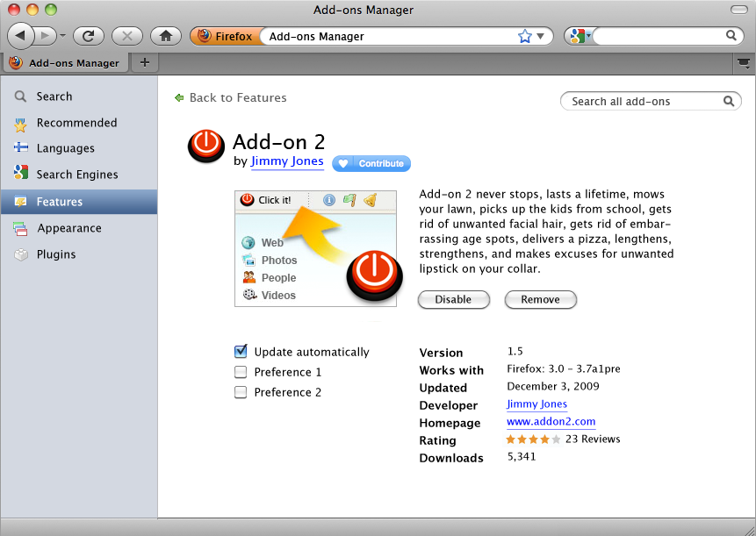The width and height of the screenshot is (756, 536).
Task: Select the Add-ons Manager tab
Action: tap(65, 63)
